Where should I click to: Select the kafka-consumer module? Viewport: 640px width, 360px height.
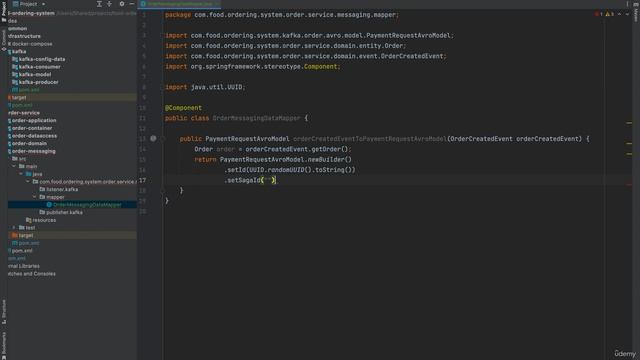point(36,67)
